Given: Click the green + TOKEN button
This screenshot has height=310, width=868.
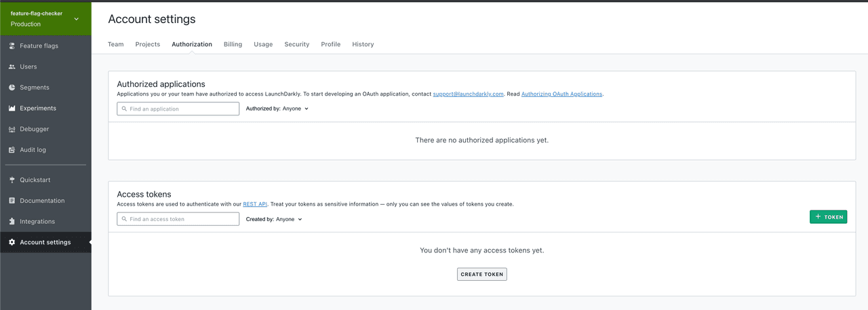Looking at the screenshot, I should 828,216.
